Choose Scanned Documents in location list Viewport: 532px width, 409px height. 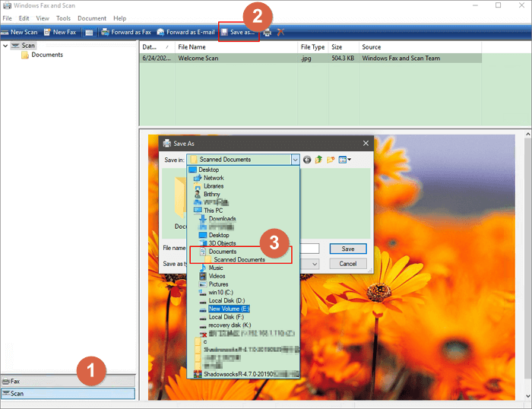[235, 260]
